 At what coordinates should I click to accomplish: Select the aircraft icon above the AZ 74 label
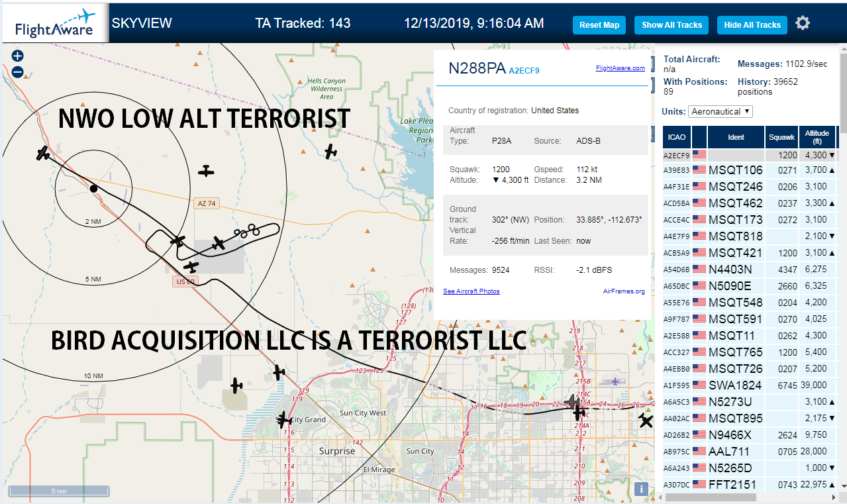tap(207, 172)
